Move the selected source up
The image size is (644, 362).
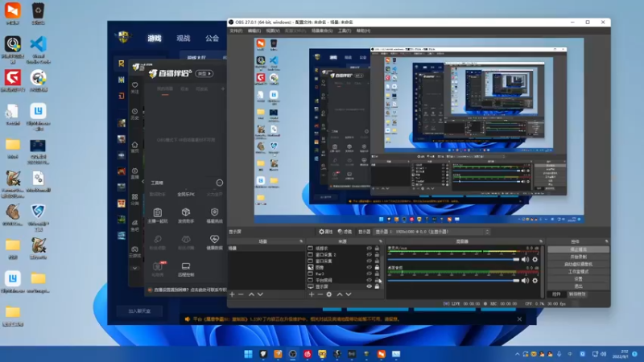click(340, 294)
